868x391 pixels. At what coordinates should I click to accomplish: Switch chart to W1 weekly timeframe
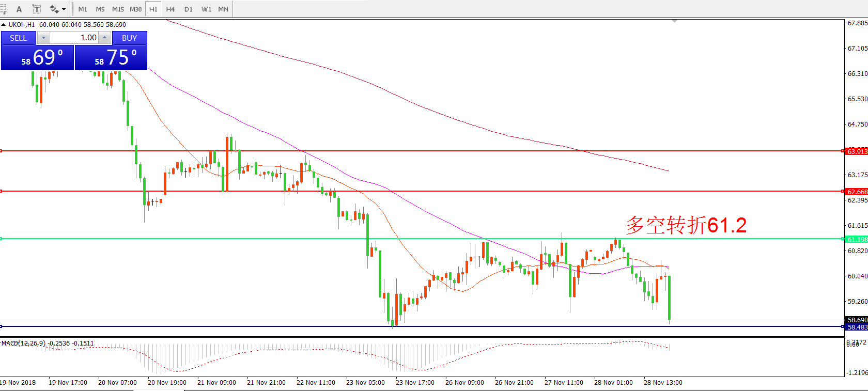(x=206, y=9)
